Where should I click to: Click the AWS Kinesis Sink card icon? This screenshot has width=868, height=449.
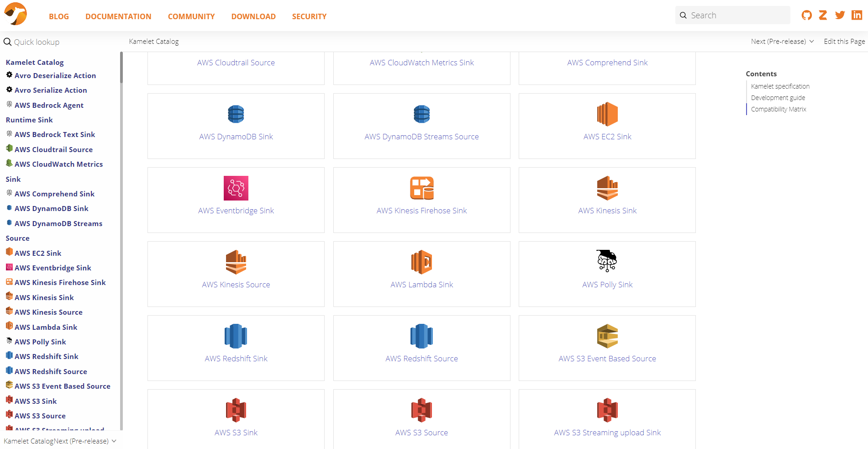point(607,188)
